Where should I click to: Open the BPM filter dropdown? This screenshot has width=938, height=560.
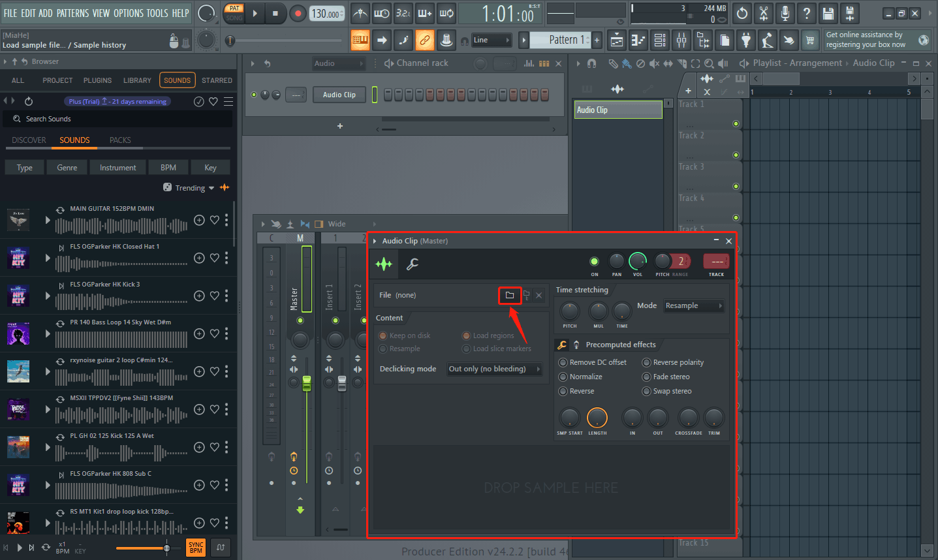click(168, 168)
